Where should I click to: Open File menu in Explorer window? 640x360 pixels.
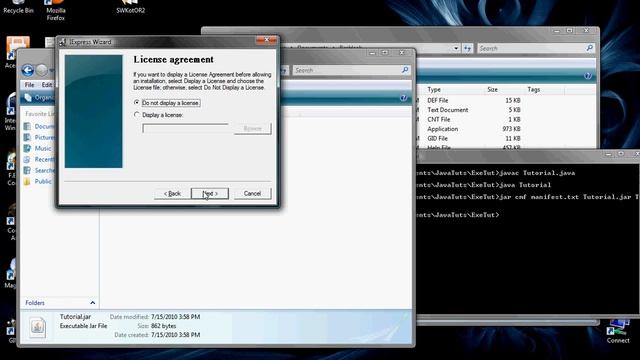[29, 85]
